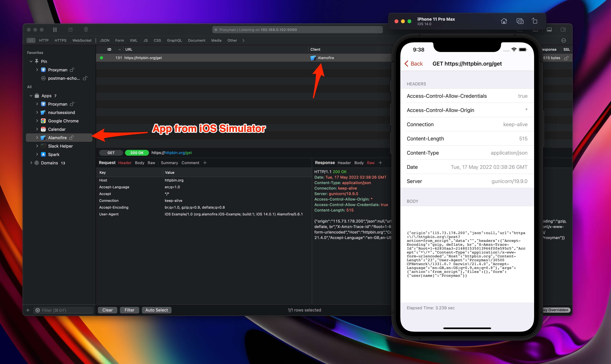
Task: Toggle SSL lock beside postman-echo pin
Action: point(85,78)
